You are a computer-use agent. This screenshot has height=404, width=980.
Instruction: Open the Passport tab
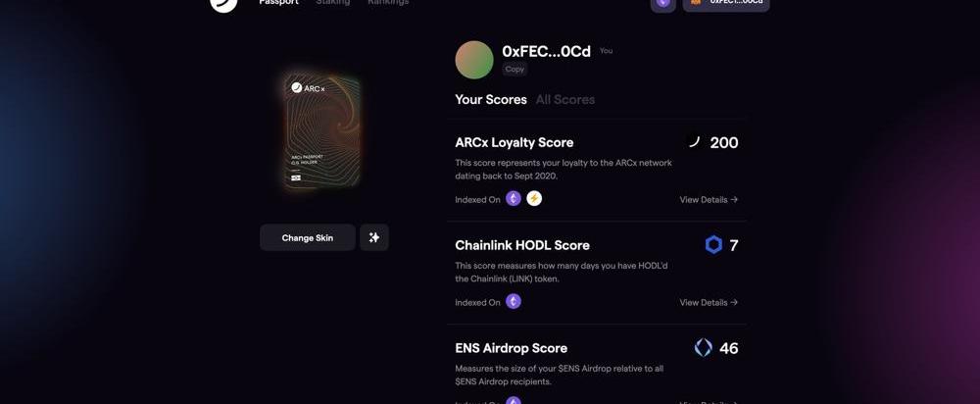278,3
